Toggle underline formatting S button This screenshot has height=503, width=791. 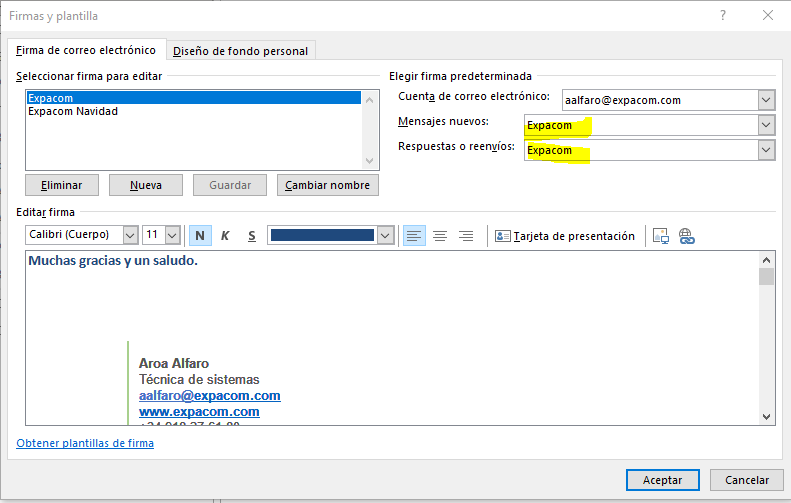[x=252, y=236]
